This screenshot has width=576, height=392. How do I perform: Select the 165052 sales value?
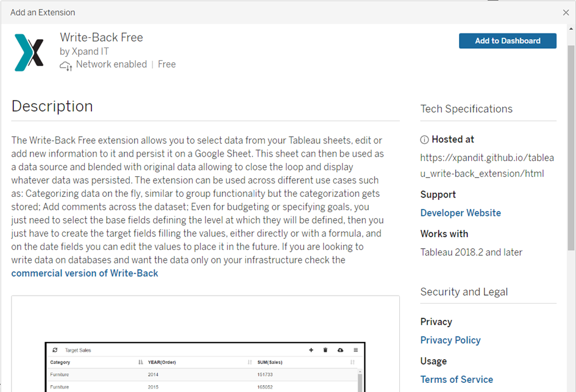click(265, 387)
